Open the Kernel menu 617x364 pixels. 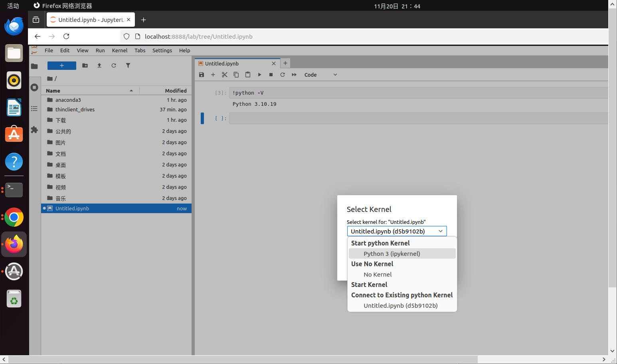[x=119, y=50]
